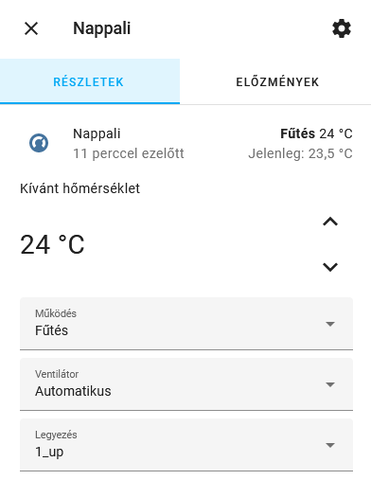Click the 11 perccel ezelőtt timestamp
The height and width of the screenshot is (480, 371).
(128, 154)
